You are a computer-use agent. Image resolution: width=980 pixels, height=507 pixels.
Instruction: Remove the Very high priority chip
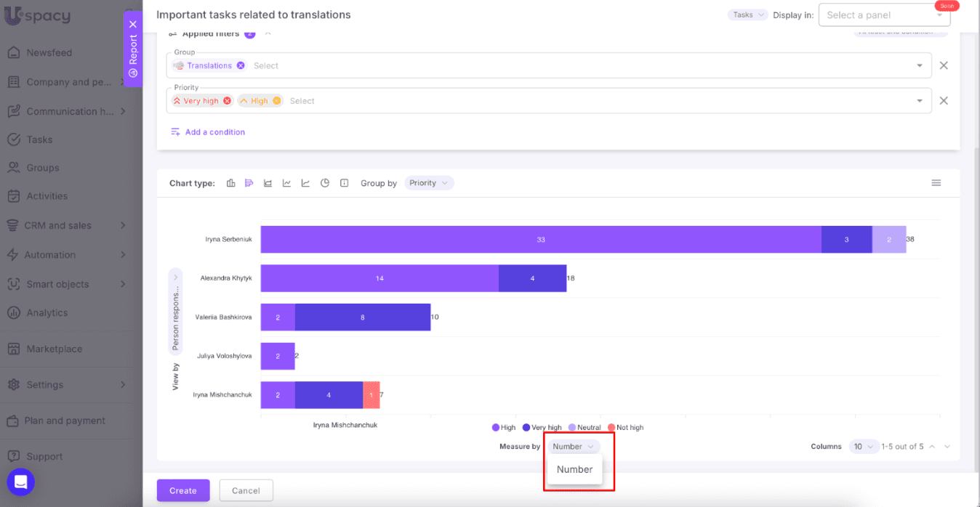pos(227,101)
